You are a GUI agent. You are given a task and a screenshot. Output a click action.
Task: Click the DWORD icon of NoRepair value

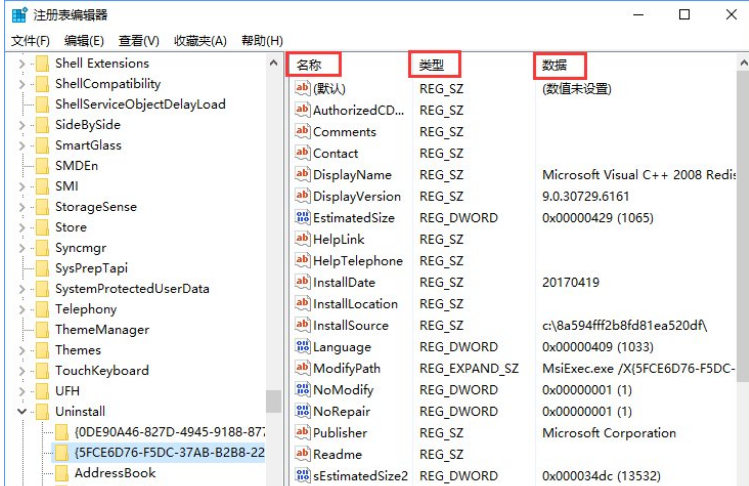click(x=302, y=411)
